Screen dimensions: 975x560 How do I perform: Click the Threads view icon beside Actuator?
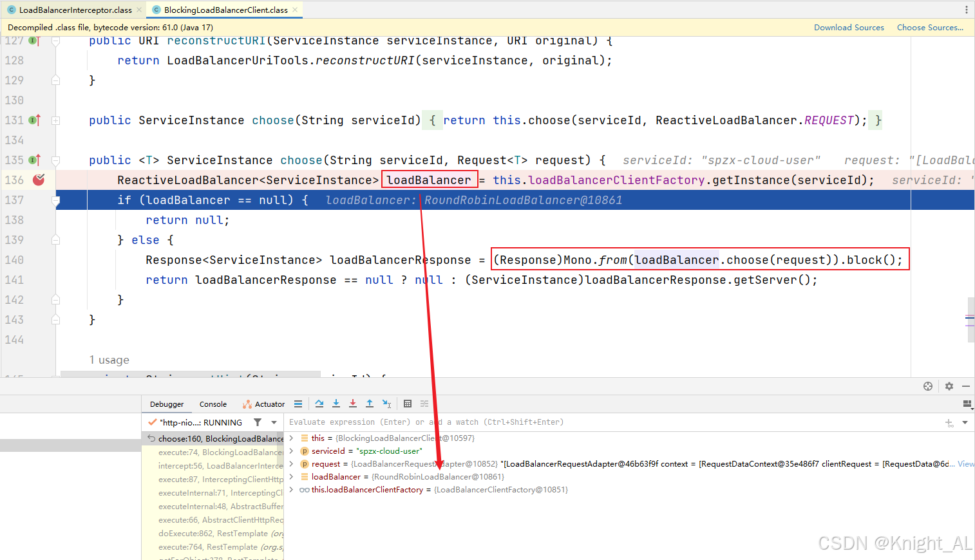click(298, 404)
